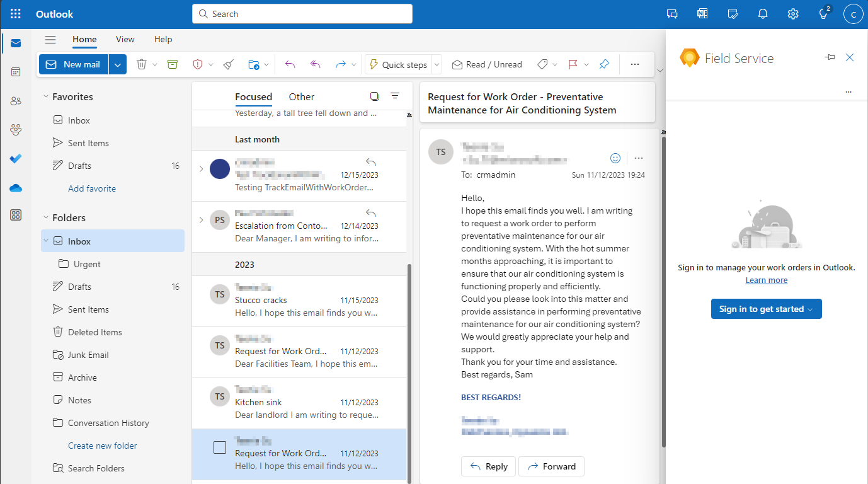Collapse the Favorites section
The height and width of the screenshot is (484, 868).
click(45, 96)
